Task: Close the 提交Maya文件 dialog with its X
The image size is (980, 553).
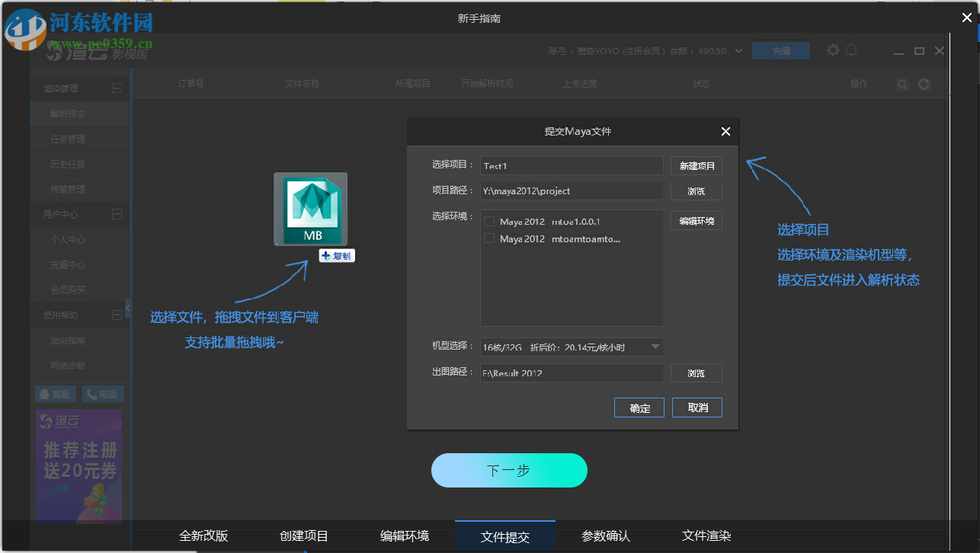Action: coord(725,131)
